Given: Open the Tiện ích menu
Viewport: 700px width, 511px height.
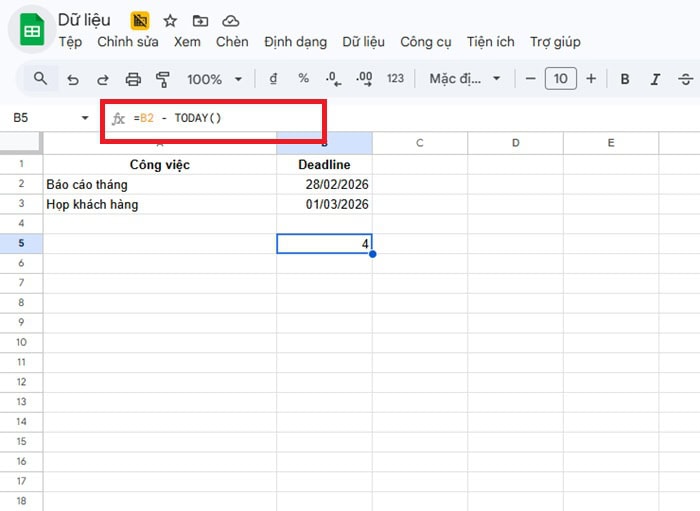Looking at the screenshot, I should [x=490, y=42].
